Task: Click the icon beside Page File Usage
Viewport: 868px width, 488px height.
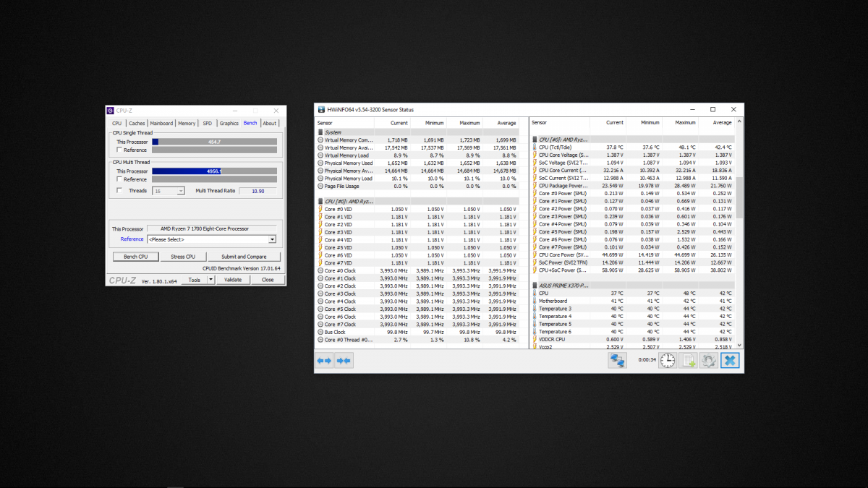Action: coord(320,186)
